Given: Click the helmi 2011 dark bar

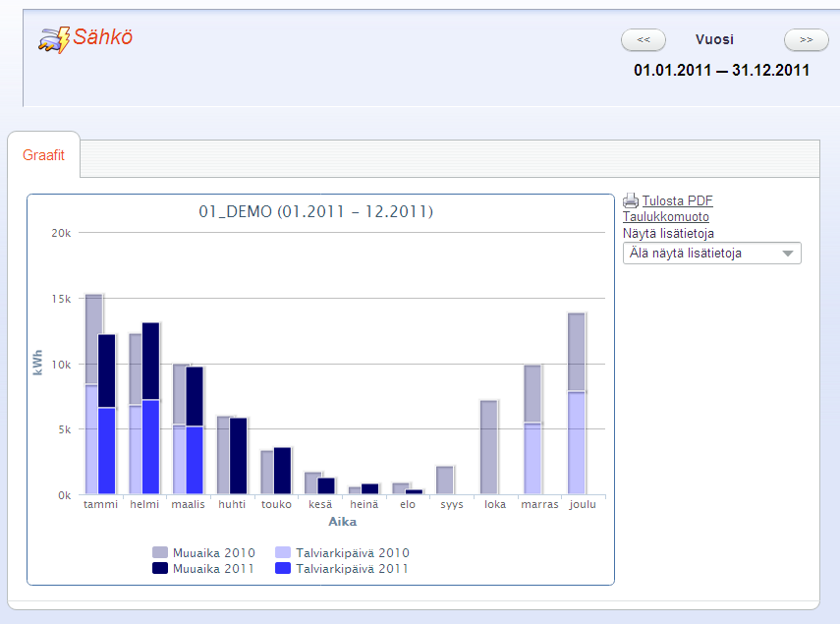Looking at the screenshot, I should 150,361.
